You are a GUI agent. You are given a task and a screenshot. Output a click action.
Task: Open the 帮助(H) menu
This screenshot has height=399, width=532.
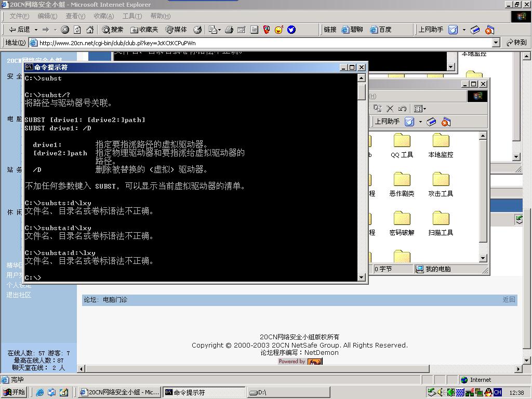(x=160, y=16)
